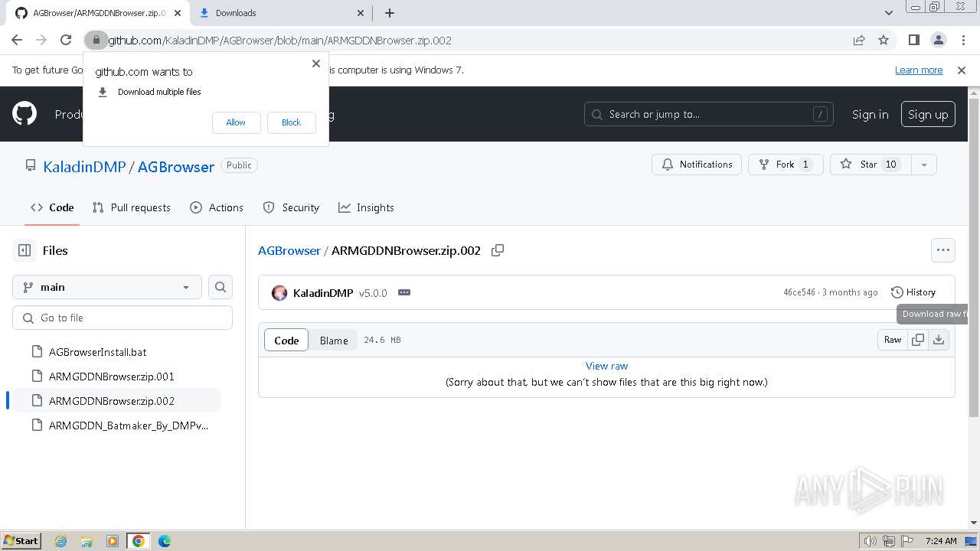Click the GitHub logo icon
Viewport: 980px width, 551px height.
[x=24, y=114]
